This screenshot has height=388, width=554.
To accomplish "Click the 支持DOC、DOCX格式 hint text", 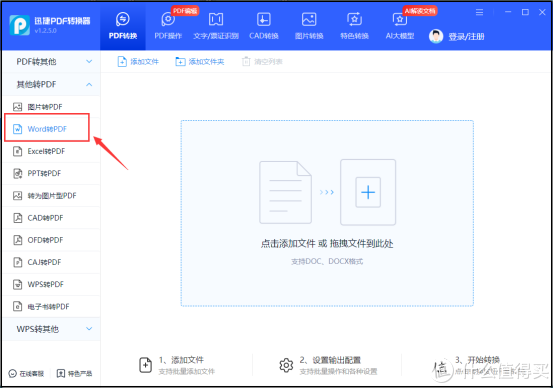I will [327, 261].
